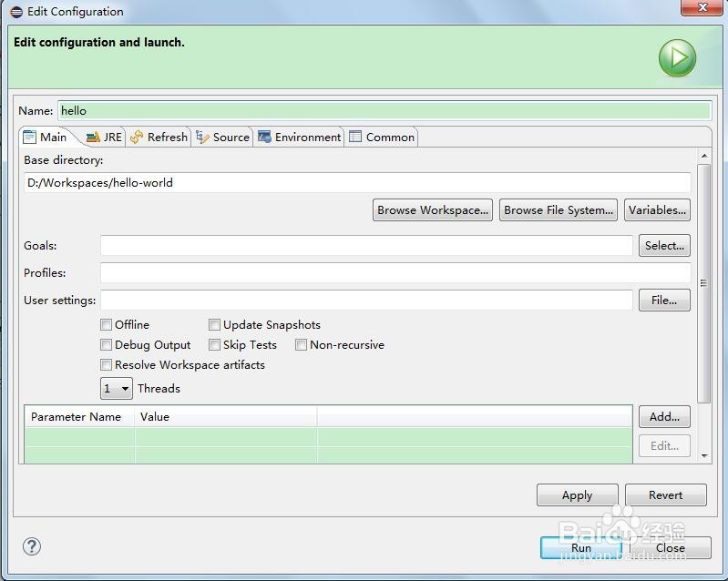Screen dimensions: 728x581
Task: Enable Debug Output checkbox
Action: 106,345
